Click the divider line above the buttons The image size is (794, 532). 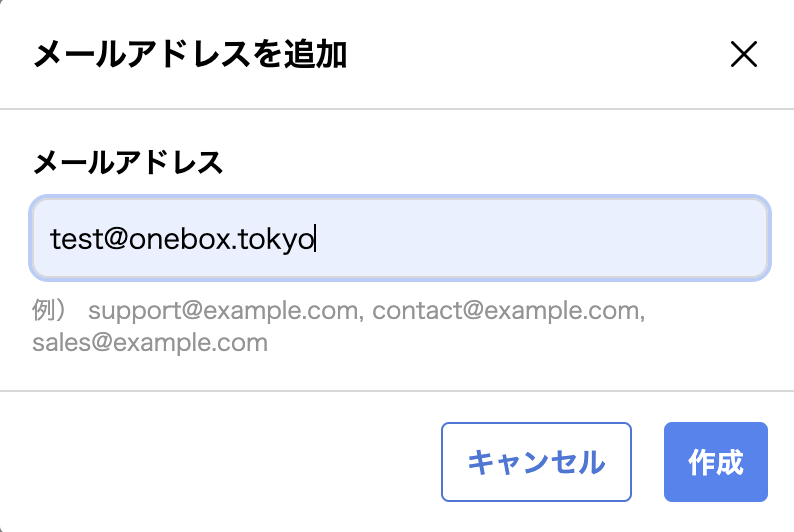(397, 391)
